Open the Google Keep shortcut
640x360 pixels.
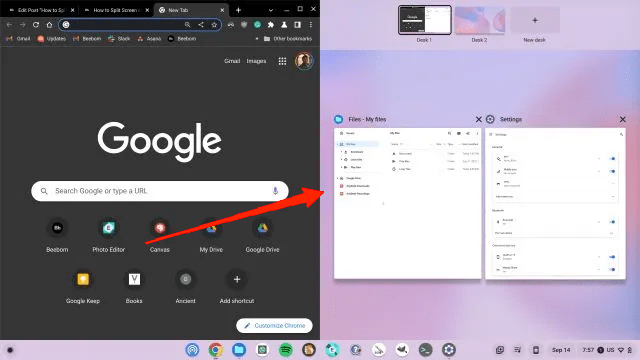(x=83, y=287)
